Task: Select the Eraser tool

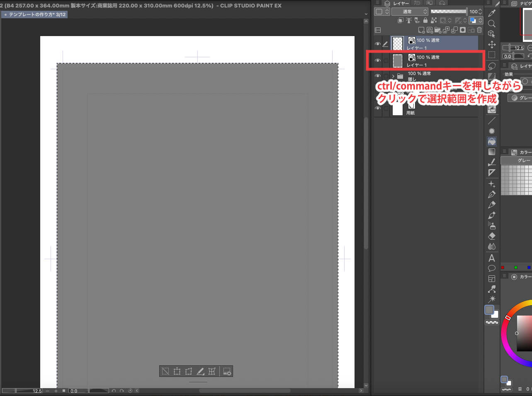Action: (x=492, y=236)
